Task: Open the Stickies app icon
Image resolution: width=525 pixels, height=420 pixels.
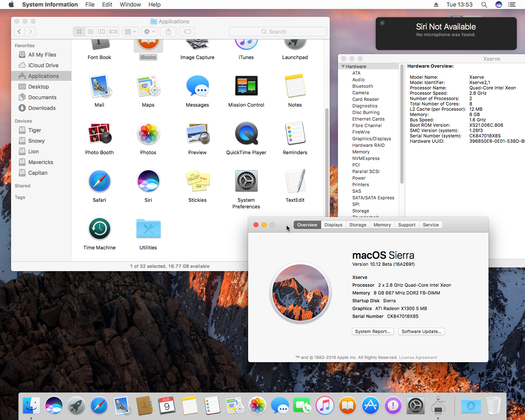Action: pyautogui.click(x=197, y=181)
